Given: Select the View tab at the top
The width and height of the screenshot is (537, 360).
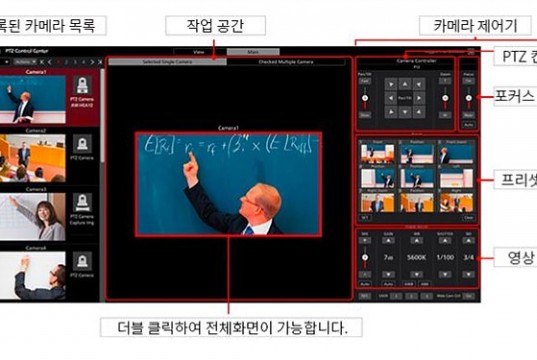Looking at the screenshot, I should (x=199, y=52).
